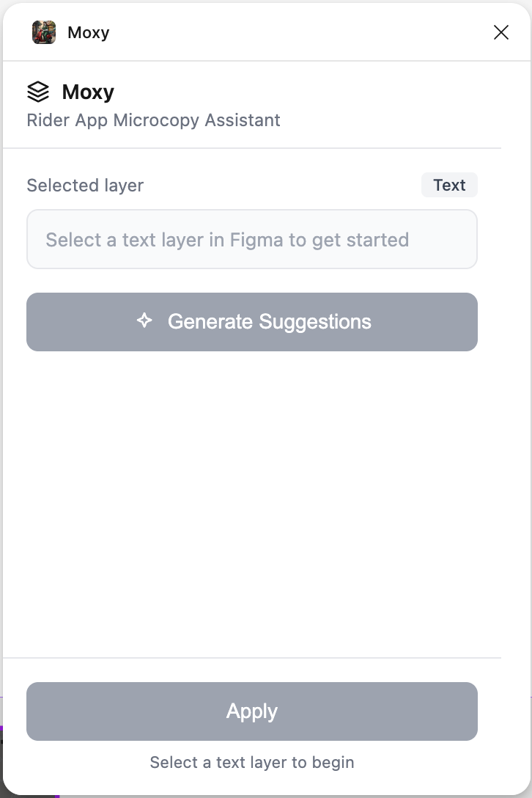The image size is (532, 798).
Task: Click the empty title bar space
Action: [293, 32]
